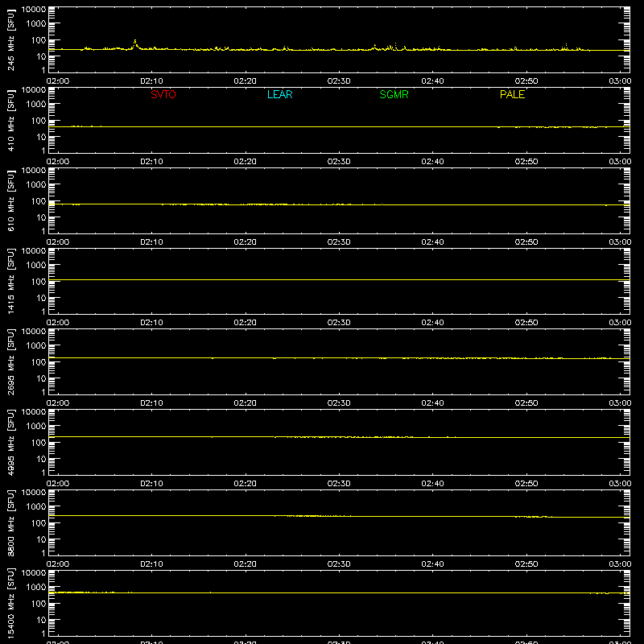The height and width of the screenshot is (644, 644).
Task: Click the 1000 tick value on the 410 MHz axis
Action: (x=36, y=105)
